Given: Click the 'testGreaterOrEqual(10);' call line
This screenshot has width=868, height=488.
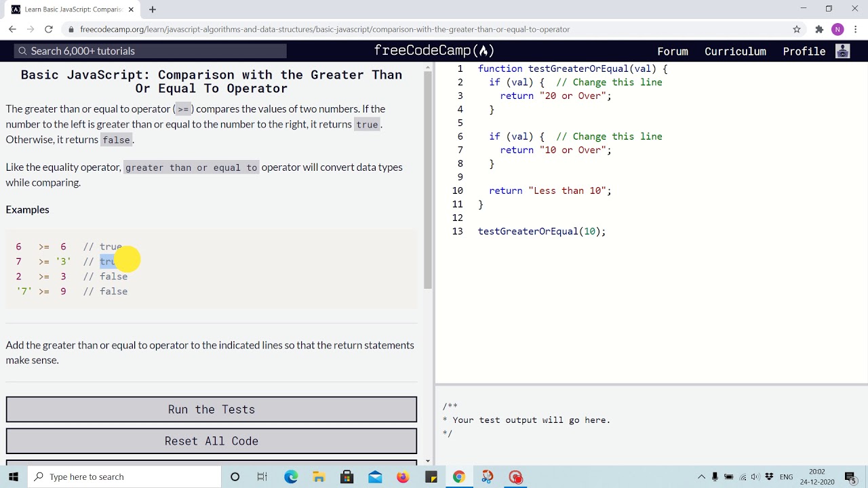Looking at the screenshot, I should coord(542,231).
